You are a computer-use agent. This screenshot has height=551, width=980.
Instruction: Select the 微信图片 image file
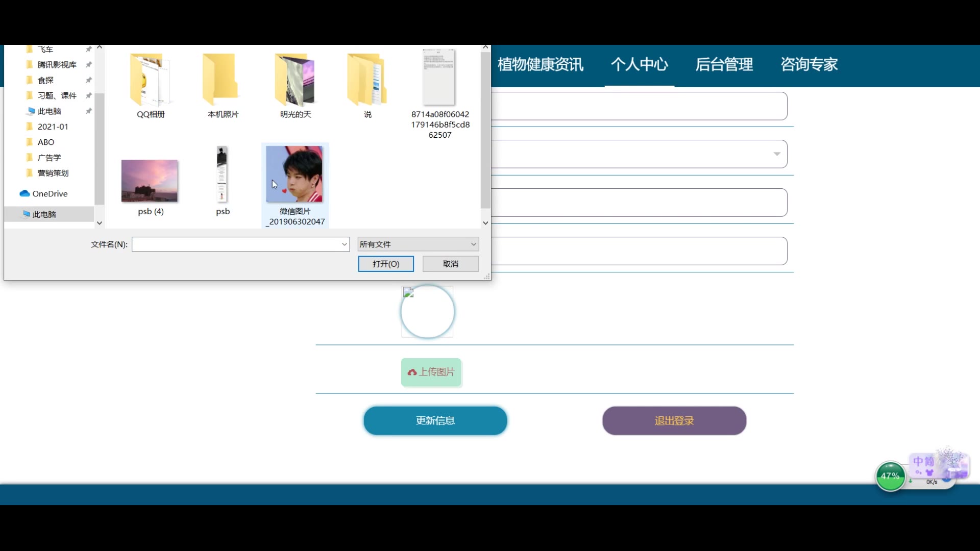[295, 174]
